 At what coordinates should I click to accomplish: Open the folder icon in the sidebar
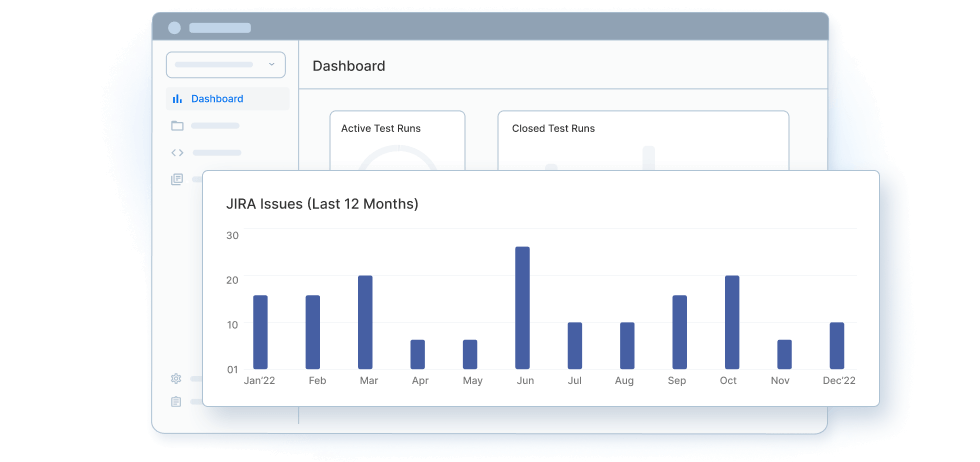pyautogui.click(x=177, y=126)
